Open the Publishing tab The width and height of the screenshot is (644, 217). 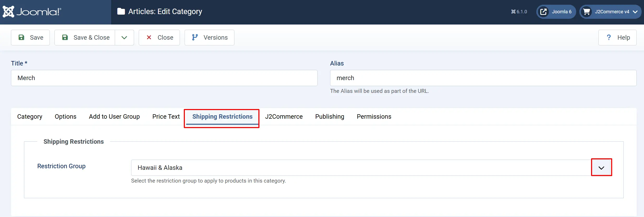330,117
